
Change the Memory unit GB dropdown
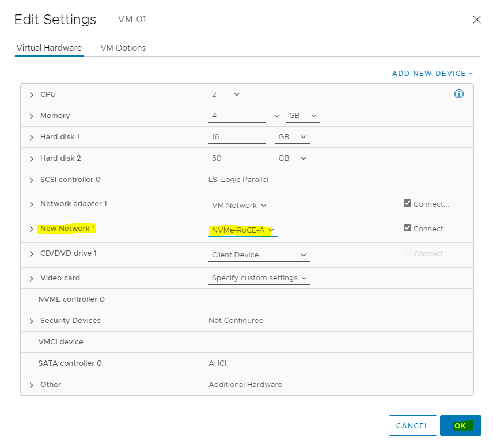tap(302, 116)
